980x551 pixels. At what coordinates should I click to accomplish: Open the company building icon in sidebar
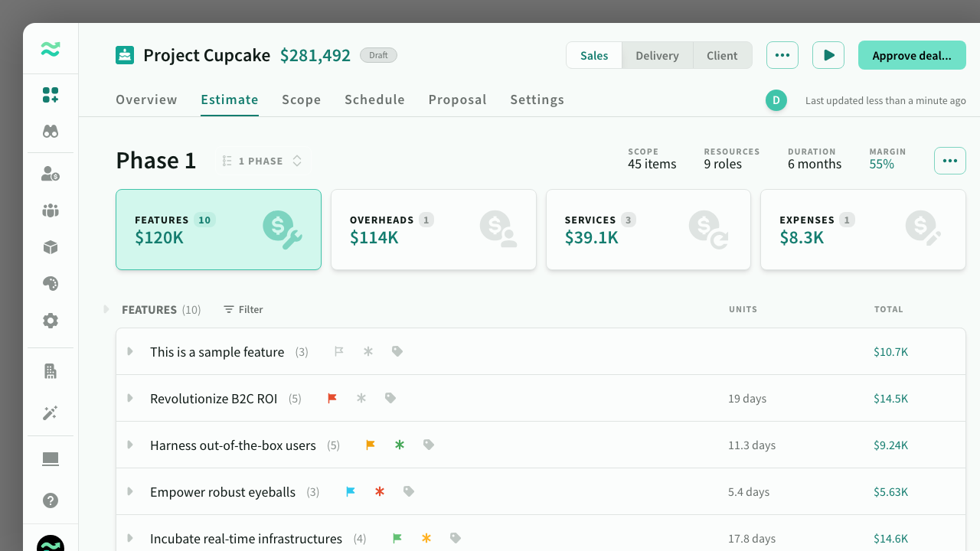pyautogui.click(x=50, y=370)
